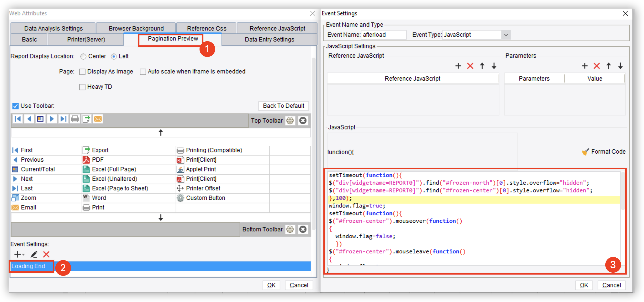Check the Heavy TD checkbox
Viewport: 644px width, 302px height.
[x=82, y=87]
